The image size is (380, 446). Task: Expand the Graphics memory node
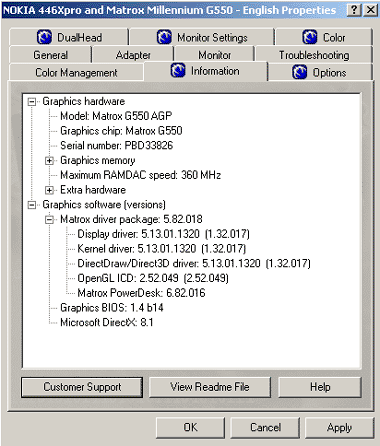(x=49, y=161)
